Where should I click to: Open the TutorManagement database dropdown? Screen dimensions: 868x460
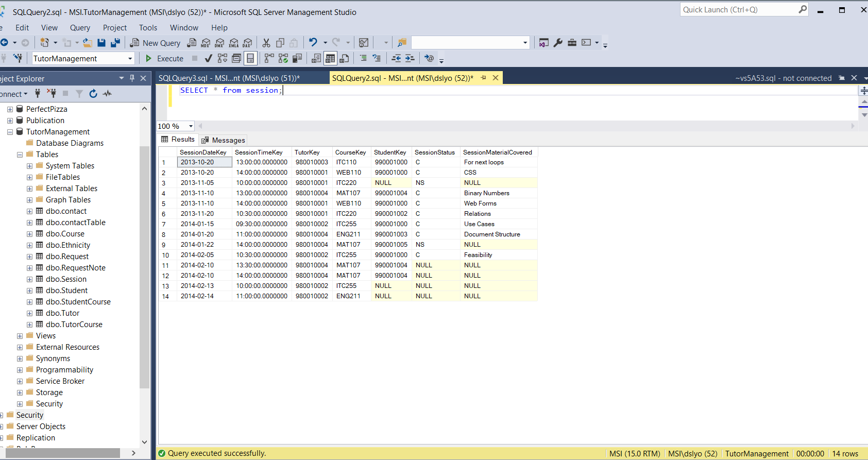point(130,59)
